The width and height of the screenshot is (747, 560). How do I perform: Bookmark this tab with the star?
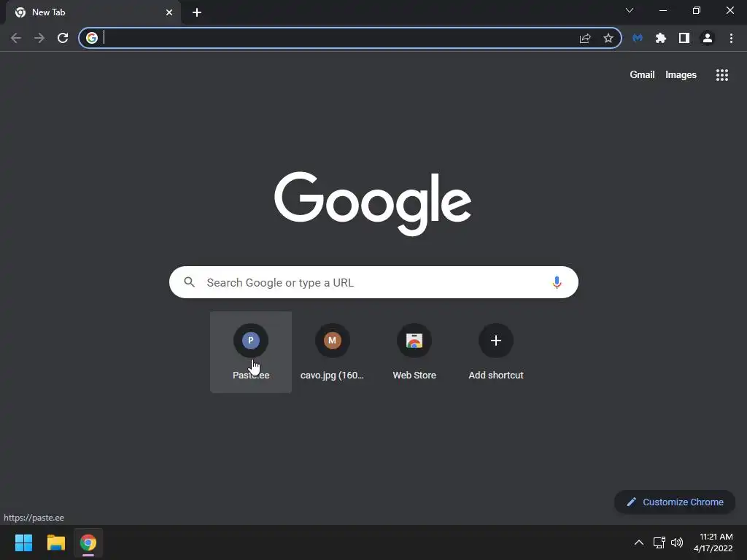[608, 38]
